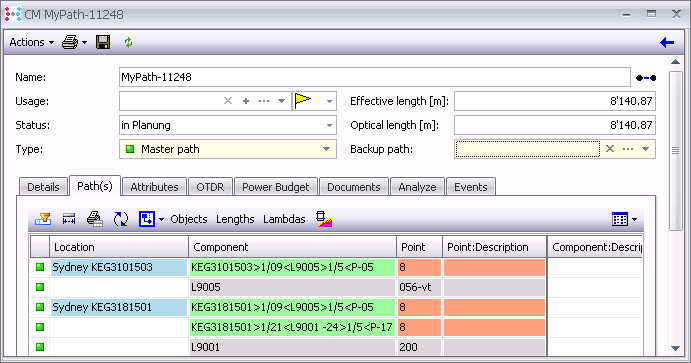
Task: Click the fit column width icon
Action: [69, 219]
